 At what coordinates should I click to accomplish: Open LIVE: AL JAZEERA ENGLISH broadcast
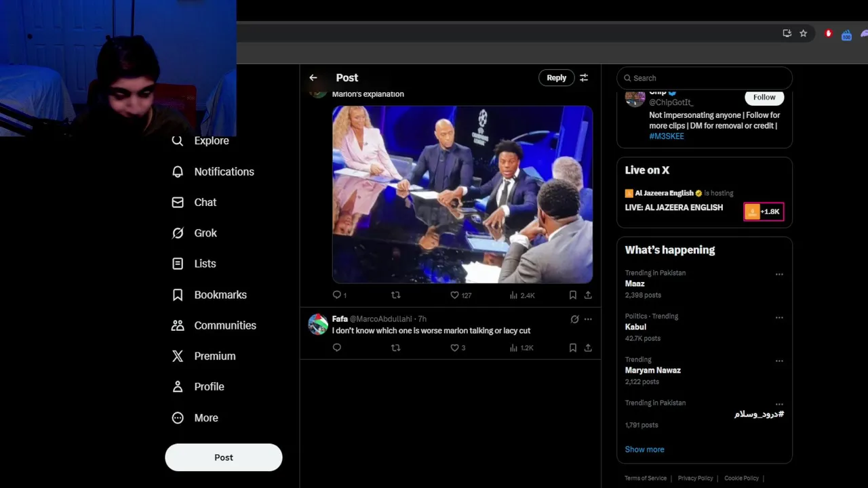point(673,207)
